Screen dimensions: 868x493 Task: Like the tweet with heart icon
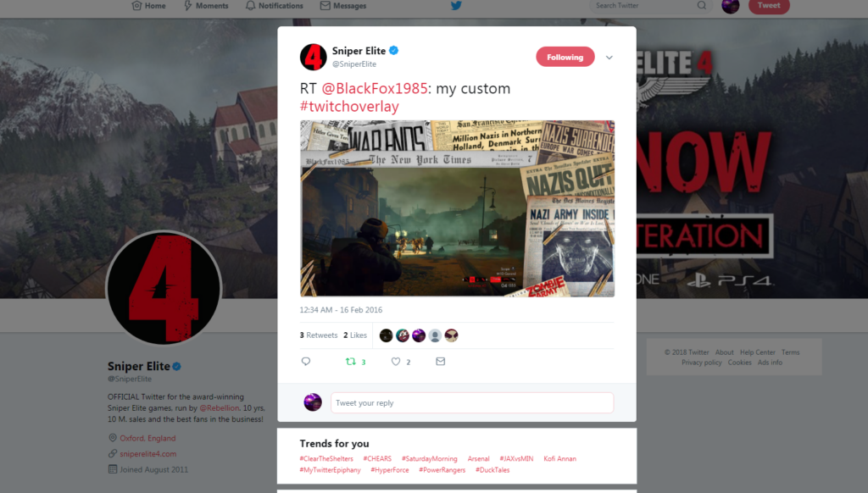(396, 362)
